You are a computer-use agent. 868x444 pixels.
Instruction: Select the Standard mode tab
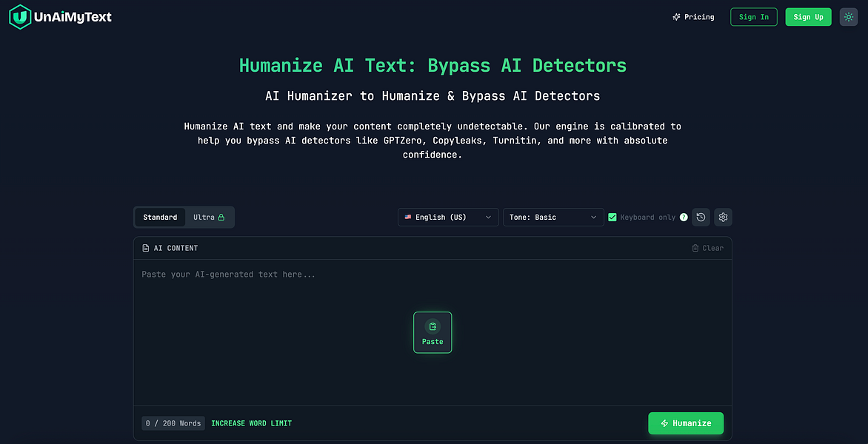pyautogui.click(x=160, y=218)
